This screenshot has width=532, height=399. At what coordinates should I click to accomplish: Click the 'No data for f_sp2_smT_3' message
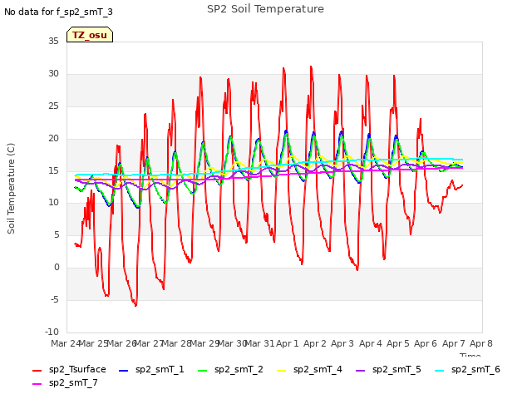pos(58,12)
